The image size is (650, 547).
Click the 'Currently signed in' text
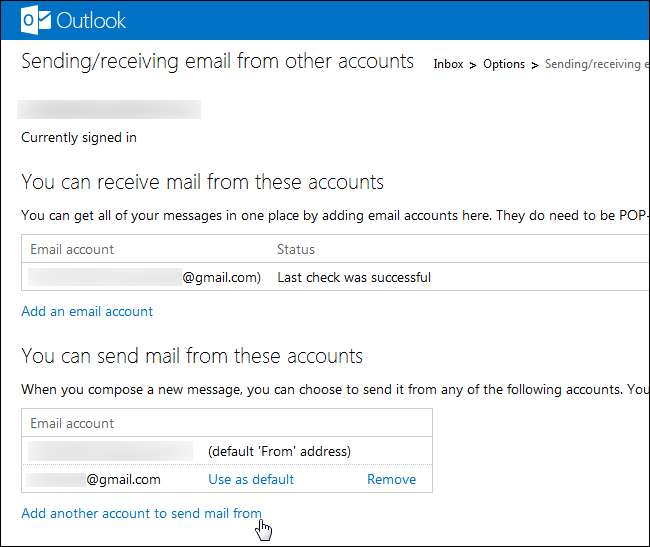(x=79, y=138)
